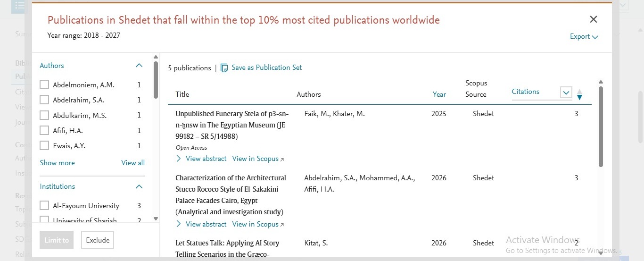Click the Year range 2018 - 2027 text
Image resolution: width=644 pixels, height=261 pixels.
(x=84, y=35)
